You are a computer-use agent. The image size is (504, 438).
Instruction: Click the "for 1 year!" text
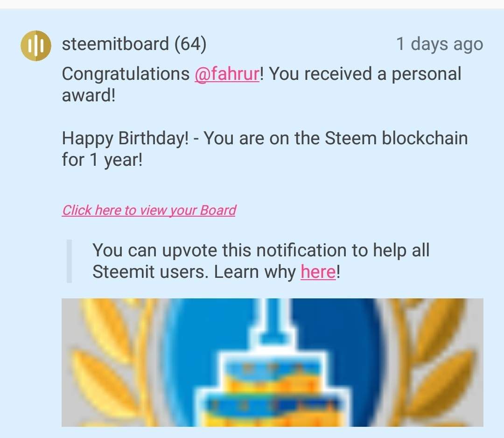102,160
